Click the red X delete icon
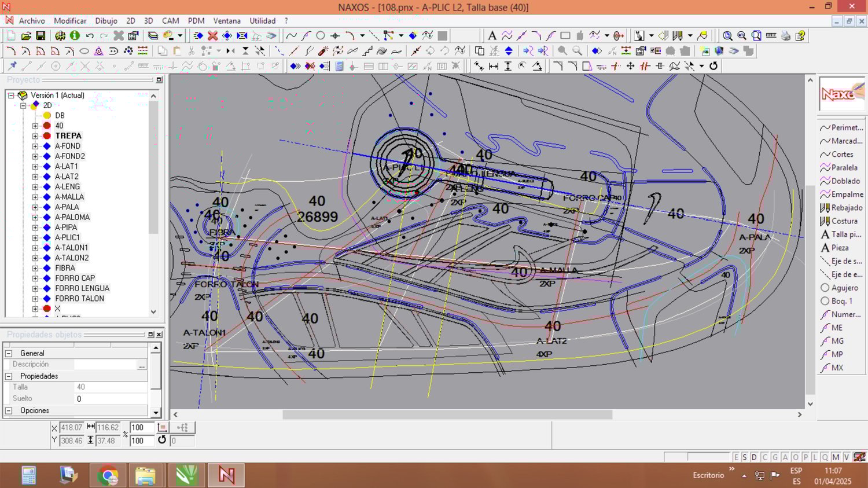The height and width of the screenshot is (488, 868). tap(213, 36)
